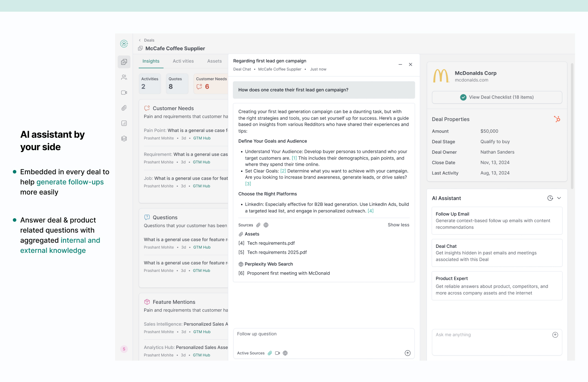The height and width of the screenshot is (382, 588).
Task: Open the app logo home icon
Action: (x=124, y=44)
